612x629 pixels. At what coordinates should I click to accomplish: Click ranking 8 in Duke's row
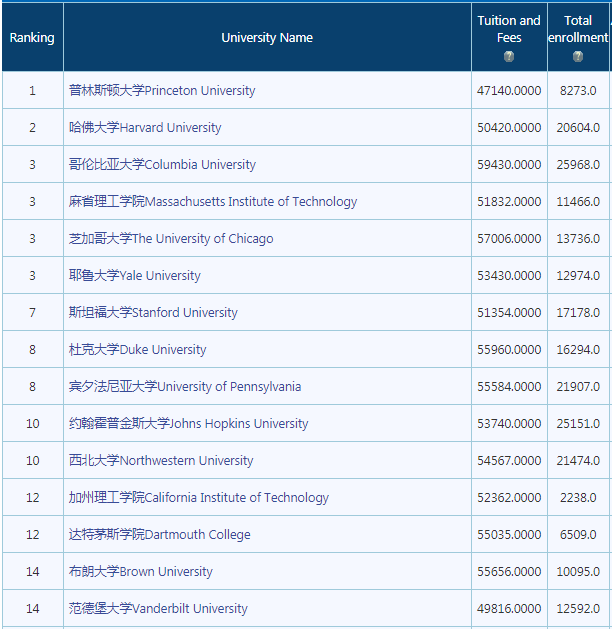click(x=32, y=349)
